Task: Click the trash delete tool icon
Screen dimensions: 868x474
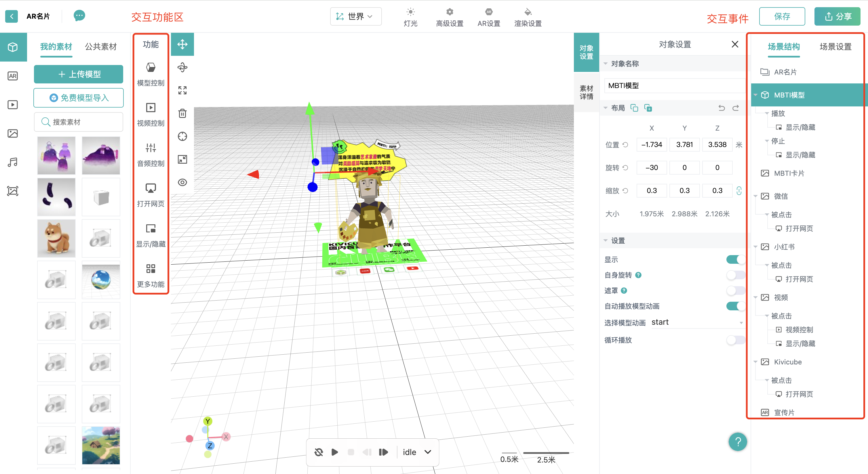Action: tap(182, 113)
